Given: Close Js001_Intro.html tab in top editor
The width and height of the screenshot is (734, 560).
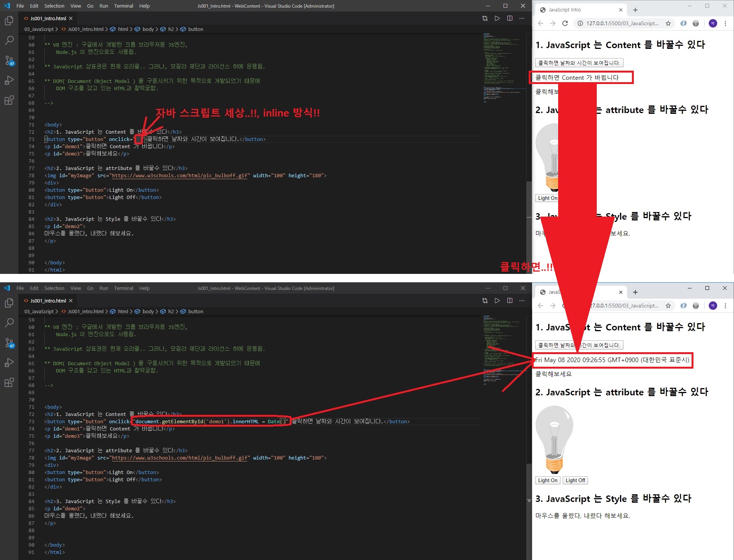Looking at the screenshot, I should tap(71, 18).
